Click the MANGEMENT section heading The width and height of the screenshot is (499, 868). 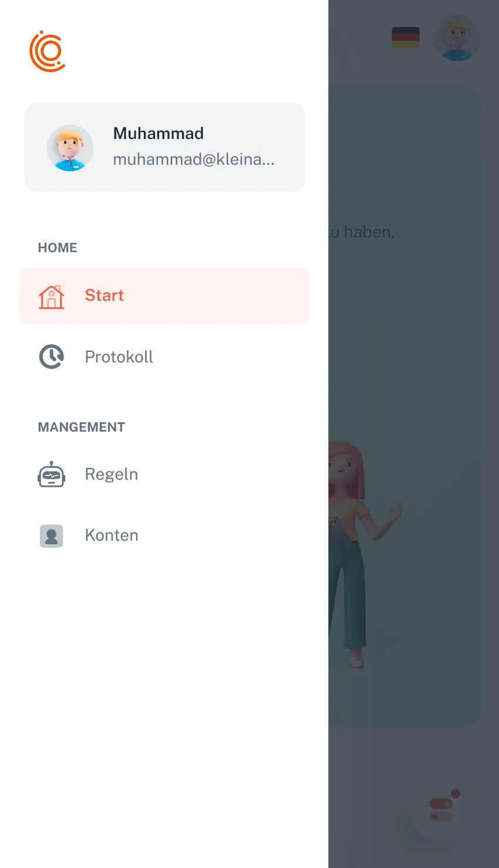click(x=82, y=427)
